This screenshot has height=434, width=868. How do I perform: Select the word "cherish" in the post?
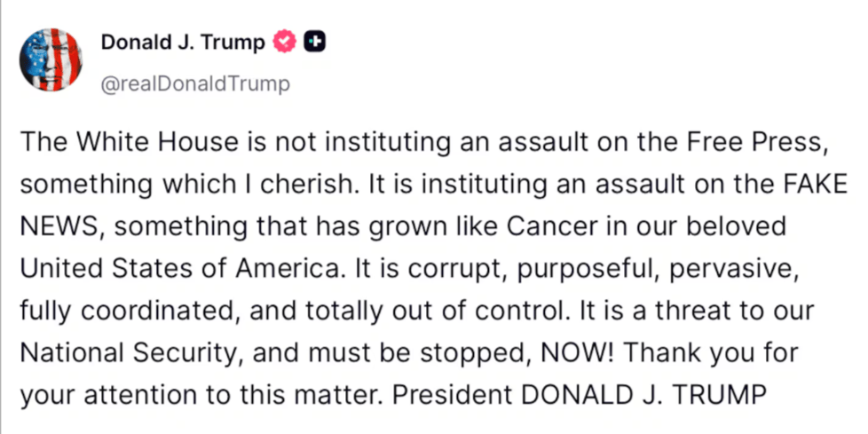(x=308, y=185)
